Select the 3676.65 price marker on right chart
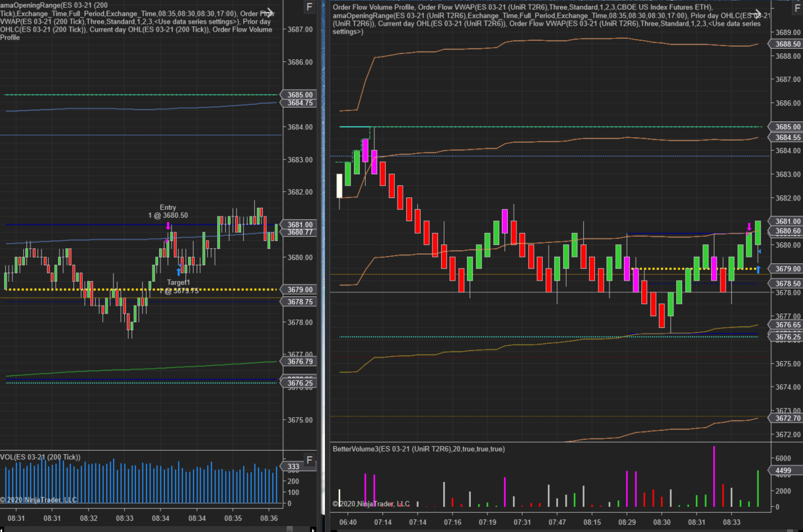Viewport: 803px width, 532px height. [x=784, y=325]
